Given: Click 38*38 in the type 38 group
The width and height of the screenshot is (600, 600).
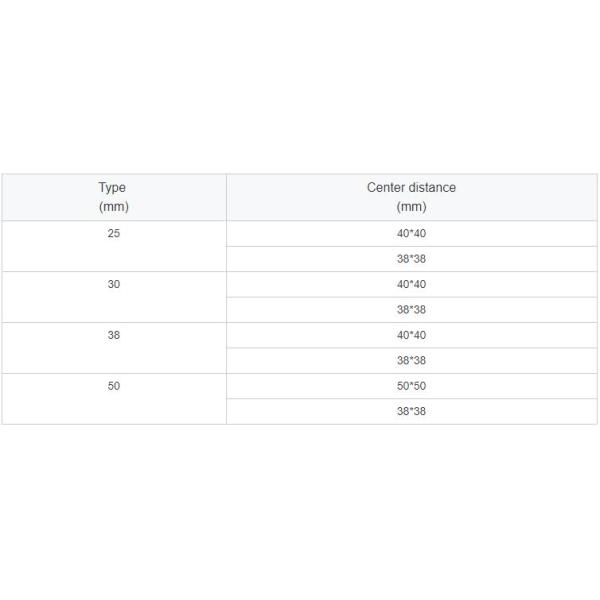Looking at the screenshot, I should (x=411, y=361).
